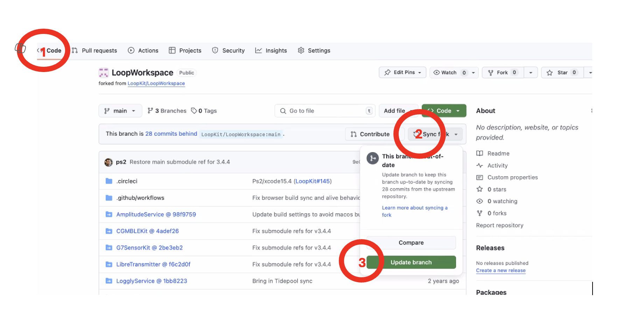644x321 pixels.
Task: Open the G7SensorKit submodule
Action: click(149, 248)
